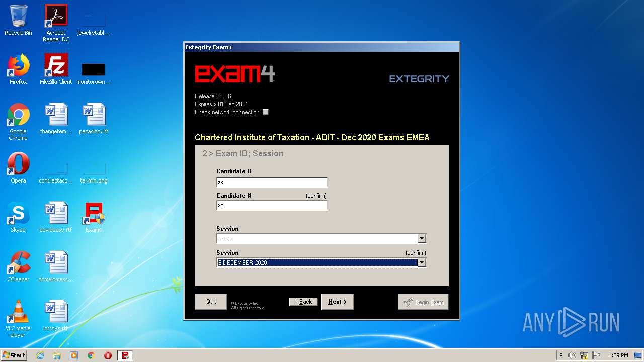644x362 pixels.
Task: Click the volume tray icon
Action: [572, 355]
